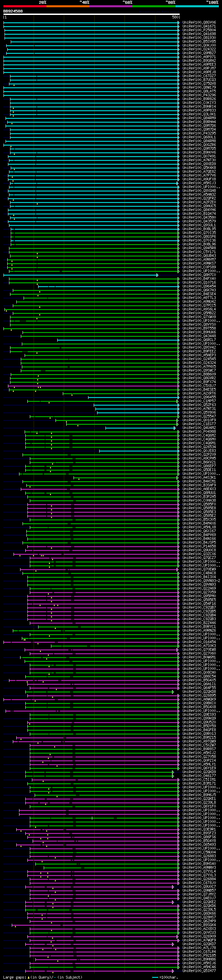
Task: Select hit UniRef100_O16454
Action: pyautogui.click(x=199, y=642)
